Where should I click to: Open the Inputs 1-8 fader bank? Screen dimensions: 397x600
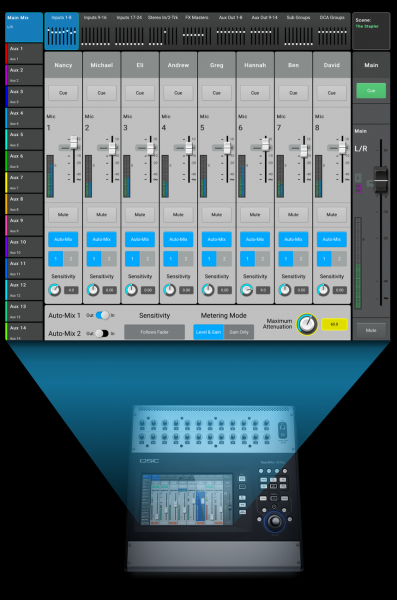pyautogui.click(x=62, y=31)
